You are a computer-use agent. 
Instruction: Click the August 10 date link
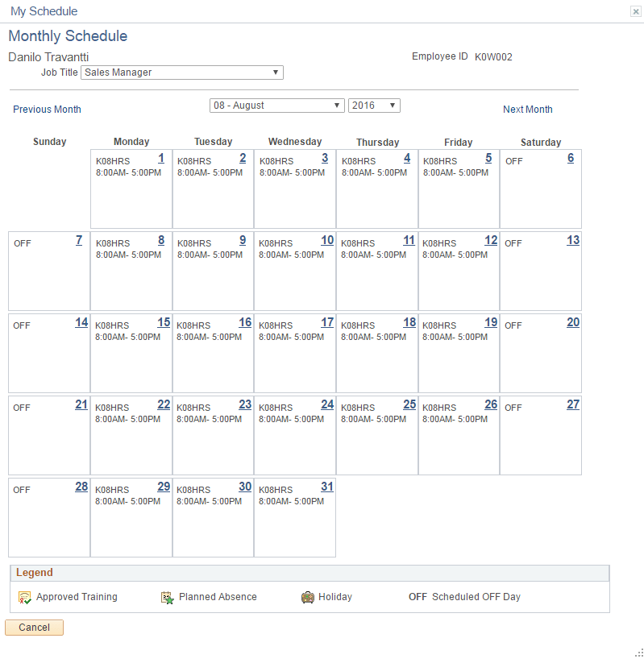click(326, 240)
